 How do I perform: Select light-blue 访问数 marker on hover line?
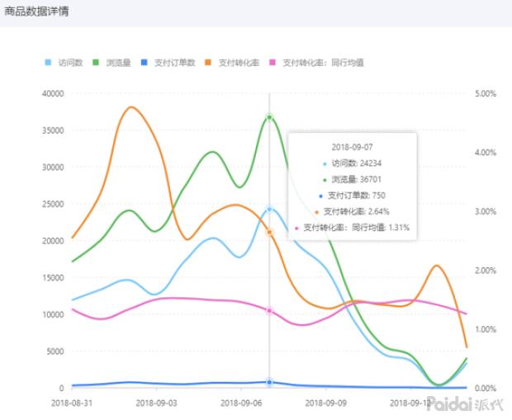pos(269,210)
